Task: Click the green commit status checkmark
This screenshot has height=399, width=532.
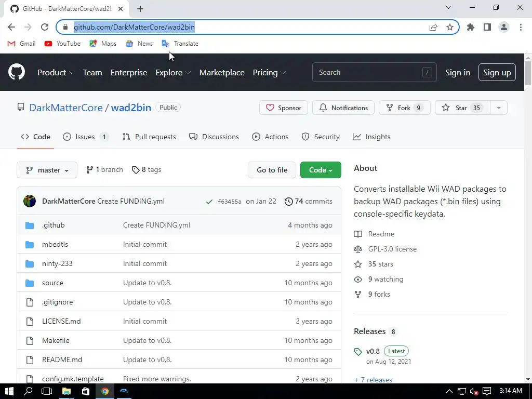Action: pos(209,202)
